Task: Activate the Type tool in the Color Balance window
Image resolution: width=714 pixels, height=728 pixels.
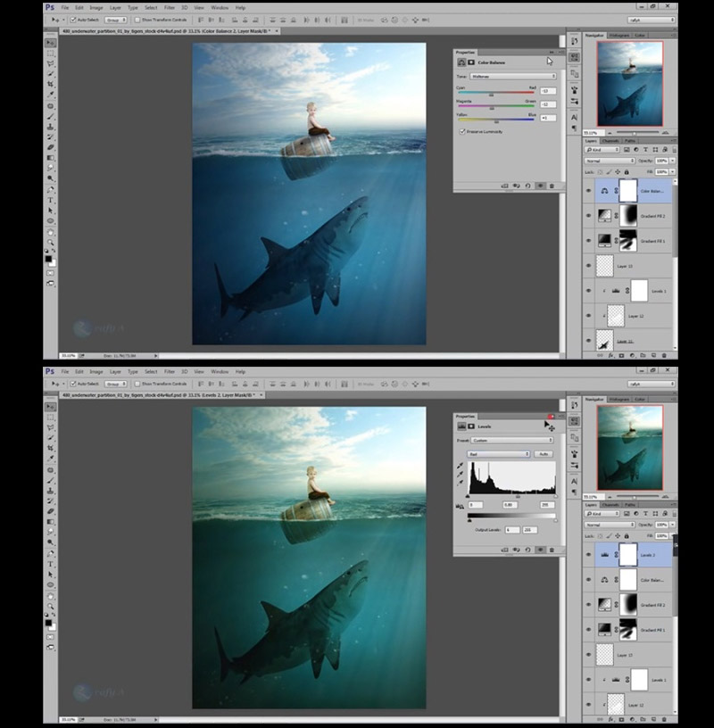Action: coord(50,200)
